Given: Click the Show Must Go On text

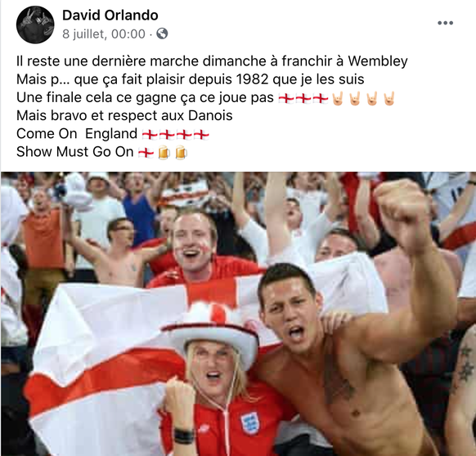Looking at the screenshot, I should (75, 152).
